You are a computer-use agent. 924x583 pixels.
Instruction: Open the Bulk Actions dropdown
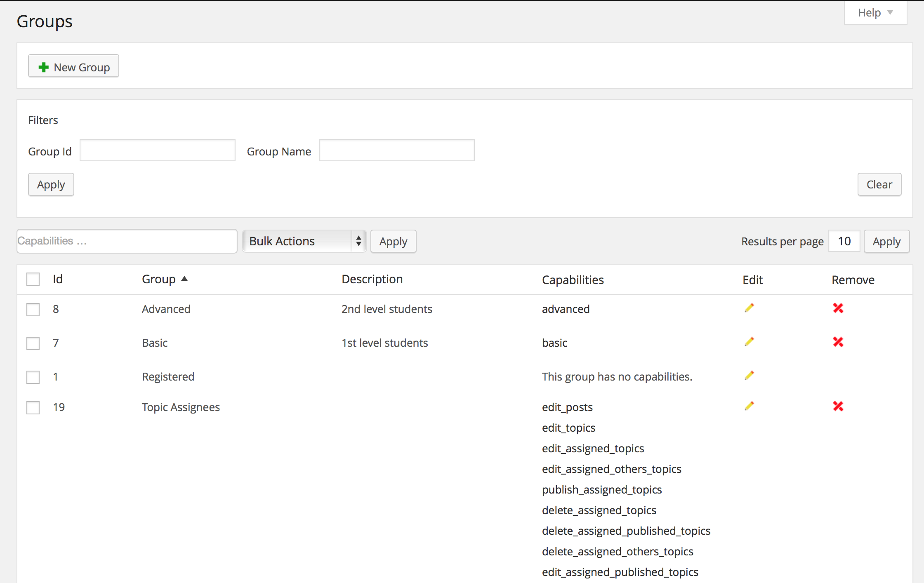pos(304,241)
